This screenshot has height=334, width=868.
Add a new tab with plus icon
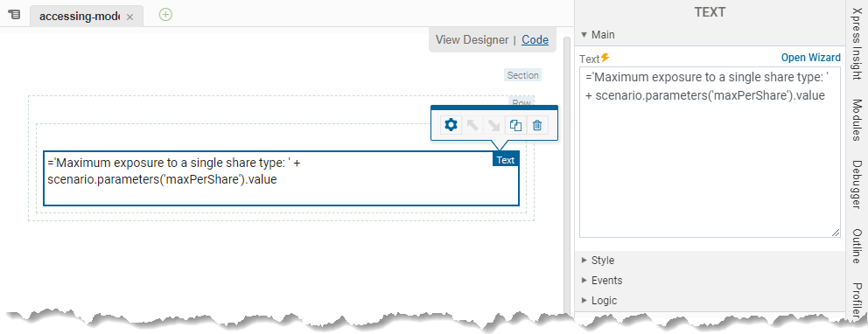coord(165,15)
